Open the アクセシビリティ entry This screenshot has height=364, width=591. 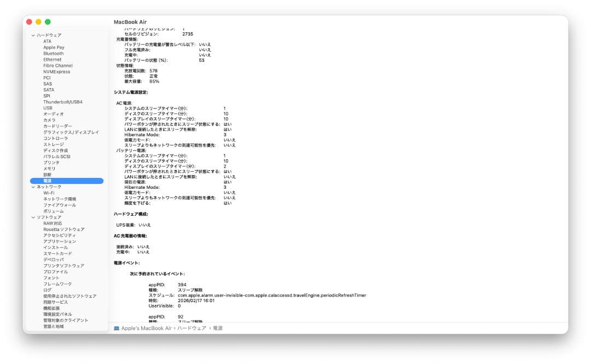coord(59,235)
